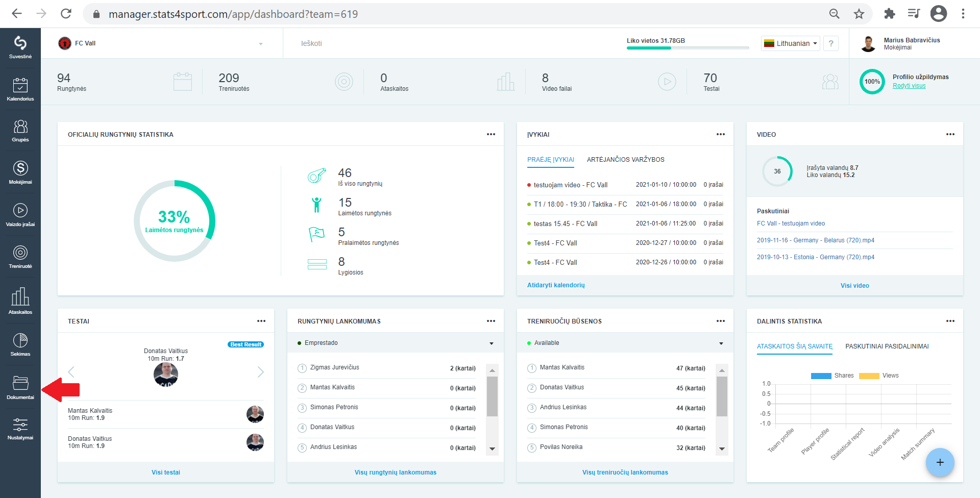Screen dimensions: 980x498
Task: Open Visų rungtynių lankomumas link
Action: point(396,472)
